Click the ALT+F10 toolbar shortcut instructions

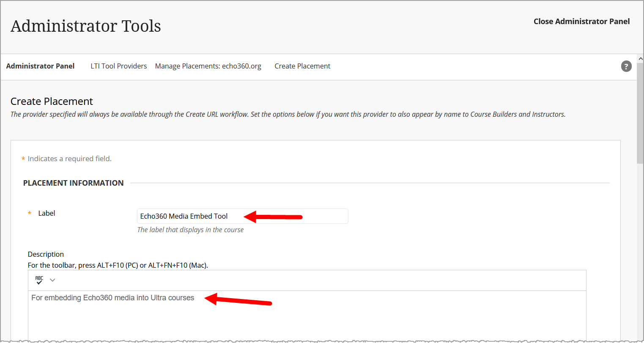(118, 265)
